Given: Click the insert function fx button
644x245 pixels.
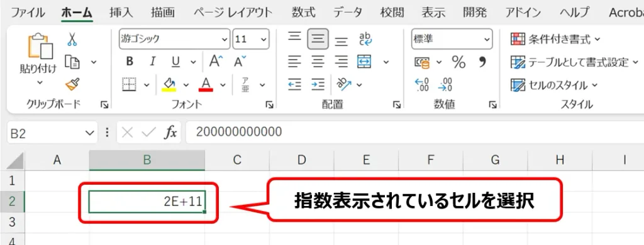Looking at the screenshot, I should click(x=170, y=132).
